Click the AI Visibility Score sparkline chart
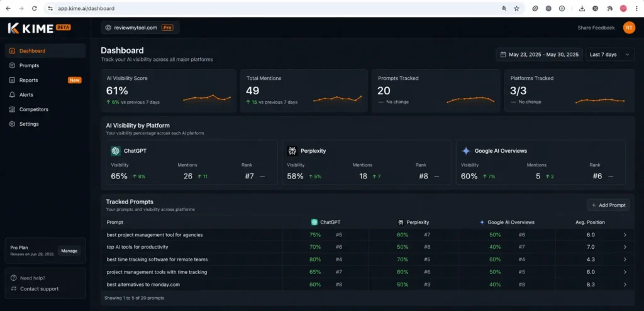 (x=206, y=98)
